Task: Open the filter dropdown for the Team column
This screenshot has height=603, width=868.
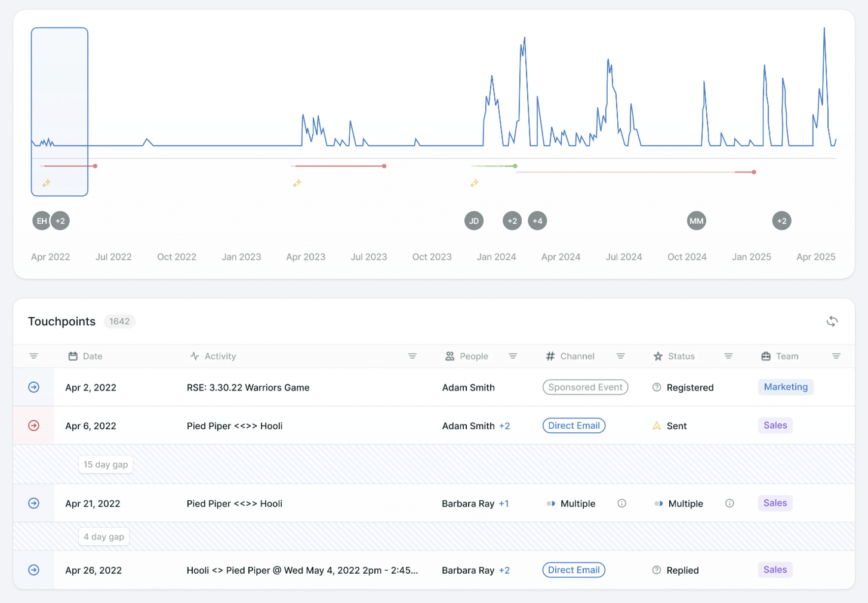Action: coord(836,356)
